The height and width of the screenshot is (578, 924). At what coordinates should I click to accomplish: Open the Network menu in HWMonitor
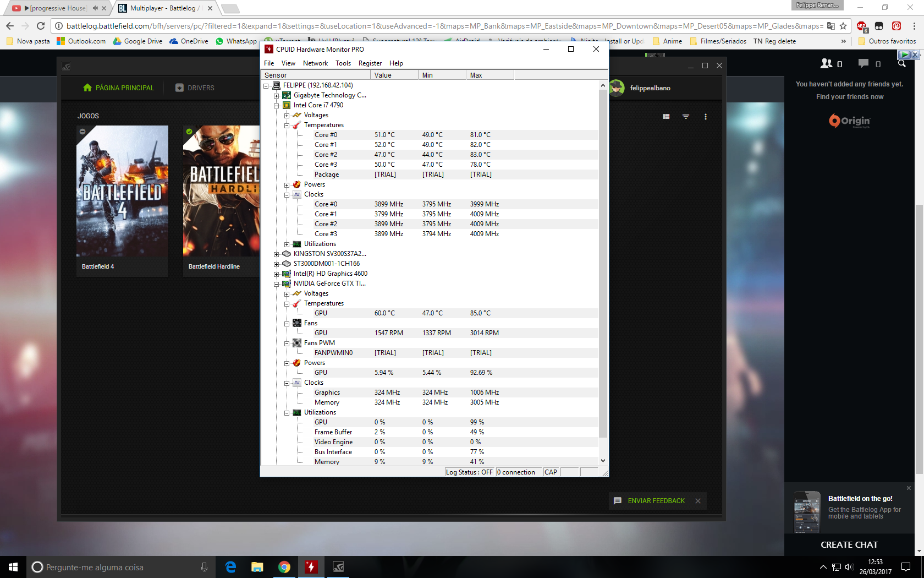315,63
